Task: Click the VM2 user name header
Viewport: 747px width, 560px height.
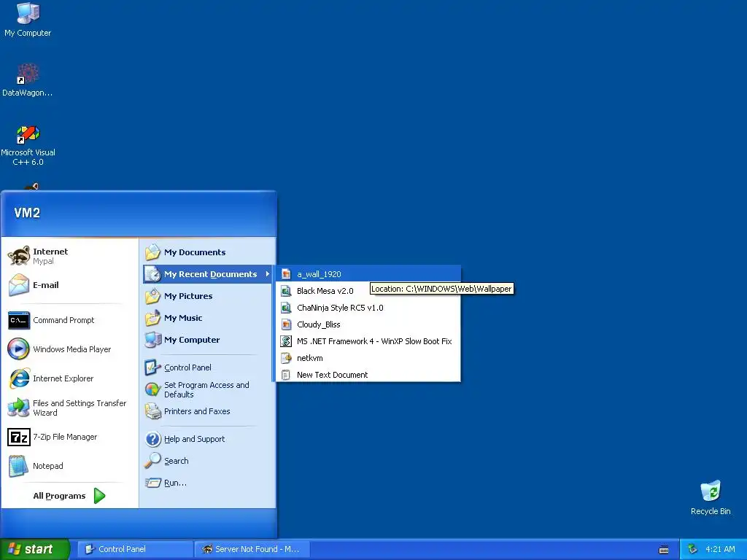Action: (27, 213)
